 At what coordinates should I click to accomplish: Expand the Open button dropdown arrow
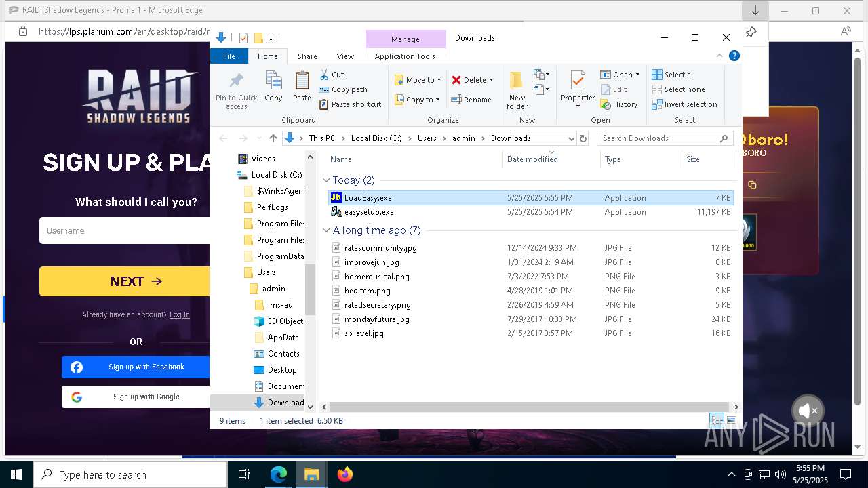[x=637, y=75]
